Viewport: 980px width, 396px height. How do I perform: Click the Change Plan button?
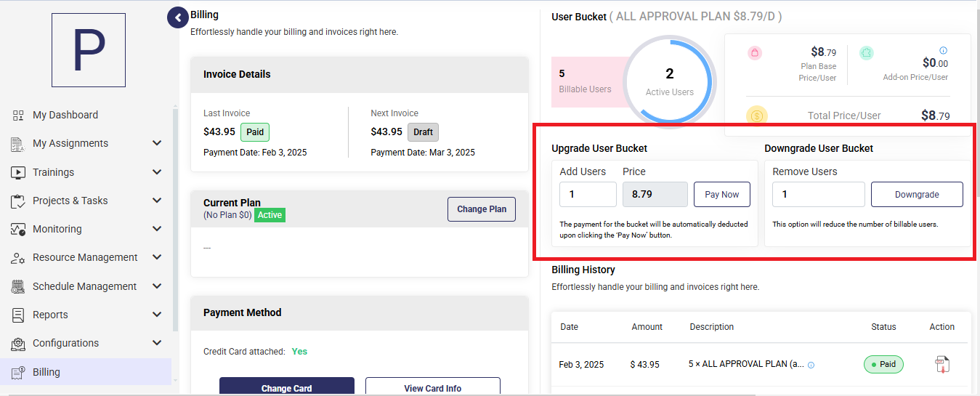point(482,209)
